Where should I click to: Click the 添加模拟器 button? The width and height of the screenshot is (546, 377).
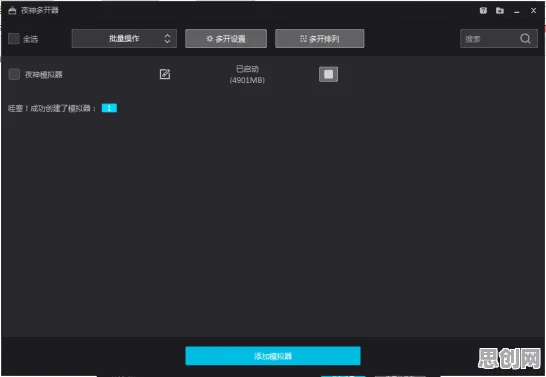(x=273, y=356)
